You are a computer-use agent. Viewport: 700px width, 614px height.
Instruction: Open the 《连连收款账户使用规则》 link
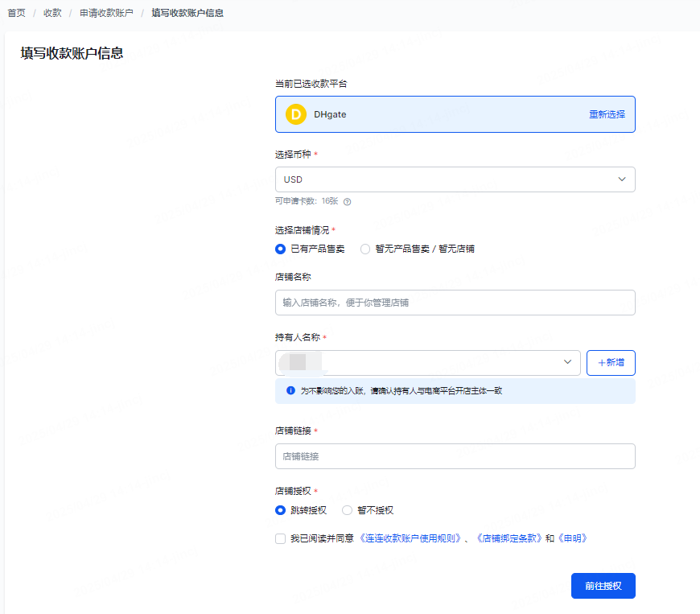pyautogui.click(x=410, y=538)
